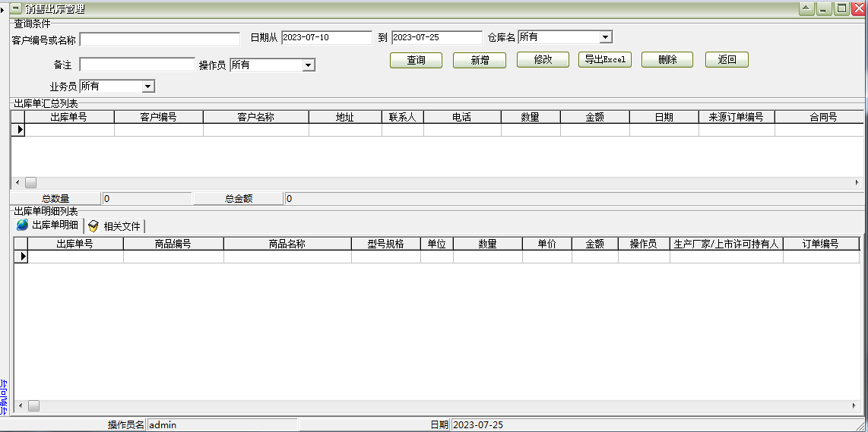Click summary table 金额 column header
Screen dimensions: 868x432
[x=594, y=117]
